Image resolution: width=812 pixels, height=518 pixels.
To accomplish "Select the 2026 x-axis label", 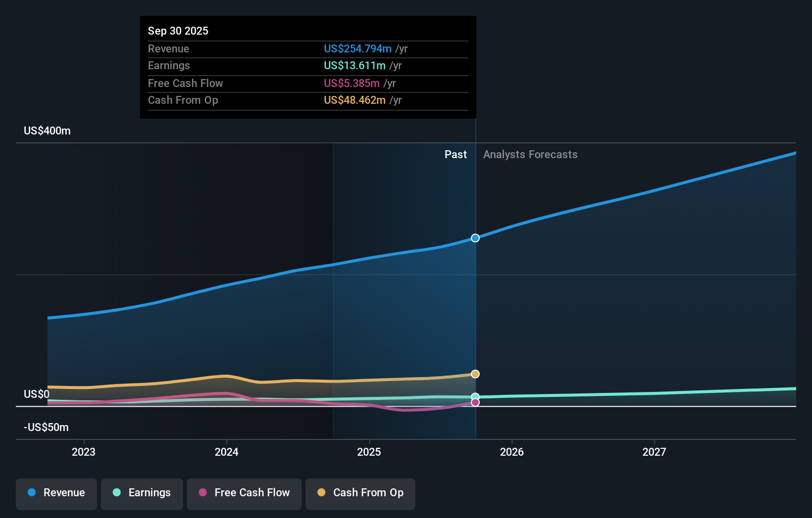I will pyautogui.click(x=512, y=452).
